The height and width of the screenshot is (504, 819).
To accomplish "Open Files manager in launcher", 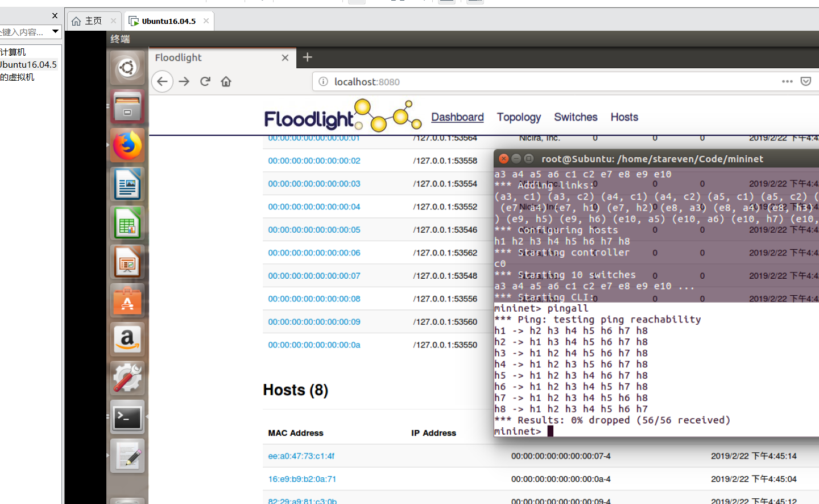I will tap(127, 107).
